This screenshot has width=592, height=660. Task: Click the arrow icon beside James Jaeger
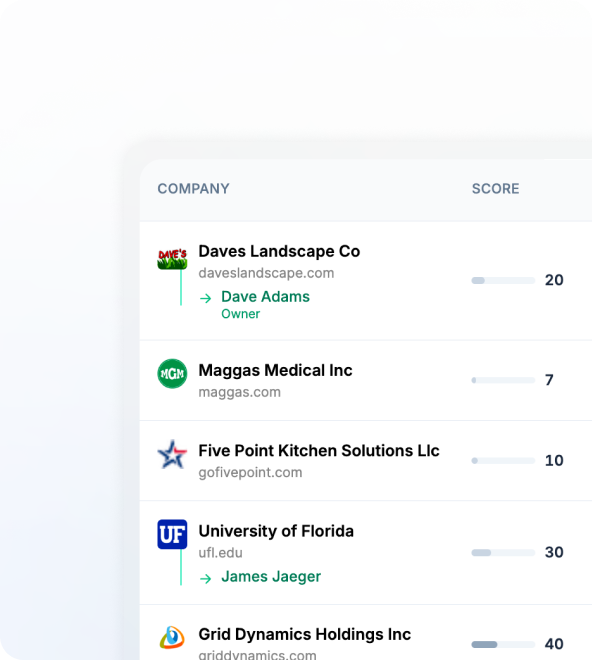(x=205, y=578)
